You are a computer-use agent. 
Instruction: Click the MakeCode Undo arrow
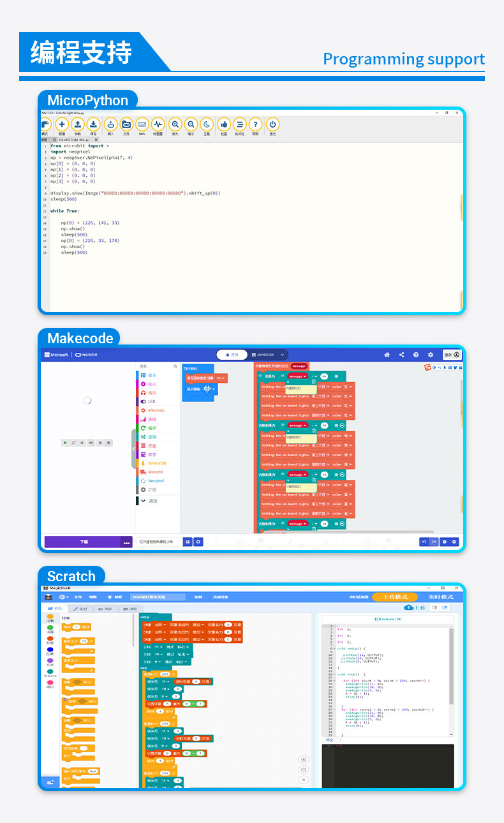coord(424,542)
